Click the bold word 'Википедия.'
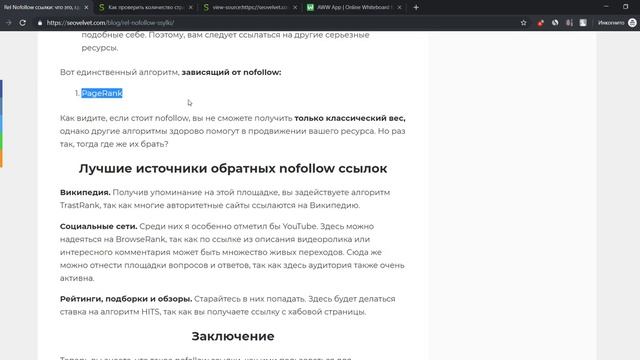Viewport: 640px width, 360px height. click(x=85, y=192)
